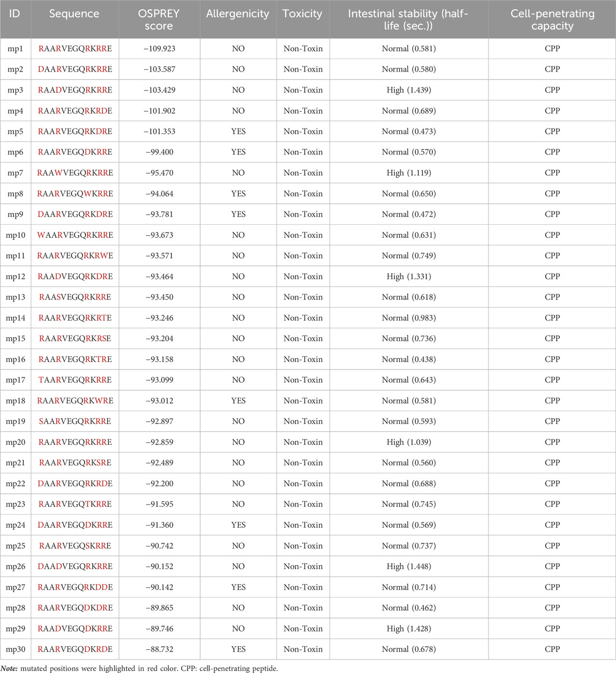Screen dimensions: 616x673
Task: Select the Non-Toxin cell in row mp8
Action: [x=303, y=194]
